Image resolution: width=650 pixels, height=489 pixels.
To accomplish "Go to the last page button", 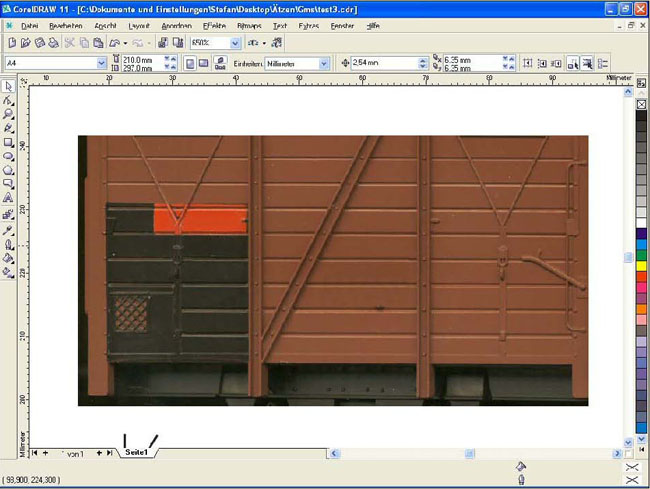I will coord(109,453).
